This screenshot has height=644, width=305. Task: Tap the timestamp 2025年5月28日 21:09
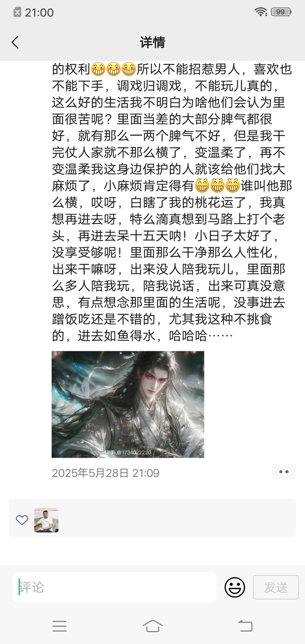[105, 473]
